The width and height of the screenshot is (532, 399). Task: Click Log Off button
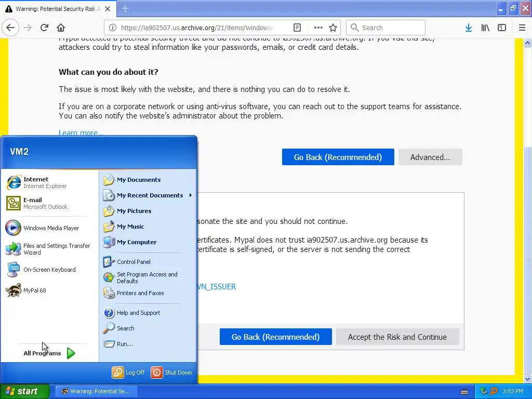(x=129, y=373)
